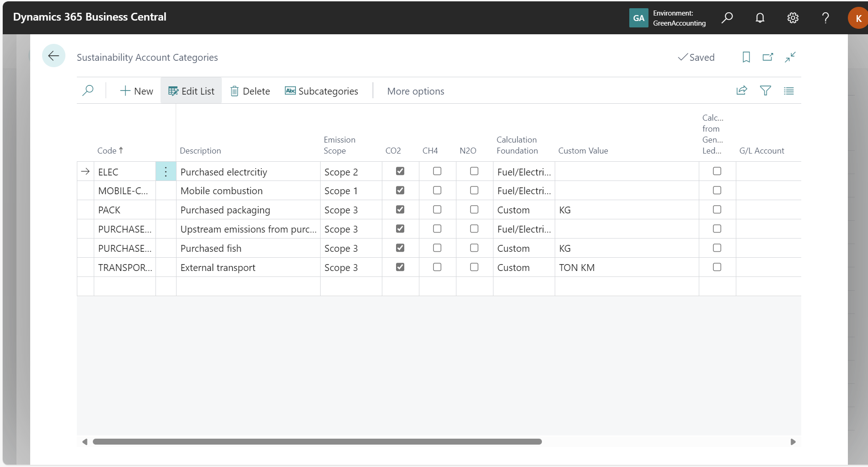
Task: Open Emission Scope cell for ELEC row
Action: click(350, 172)
